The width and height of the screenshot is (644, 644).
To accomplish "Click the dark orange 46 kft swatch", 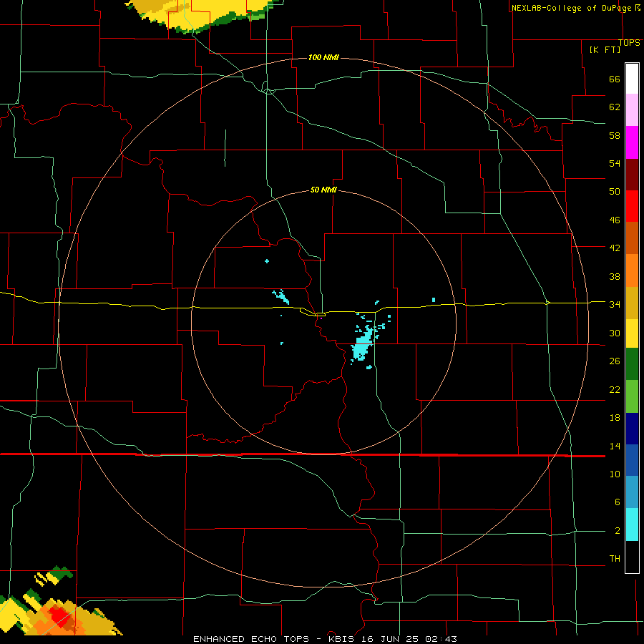I will click(632, 238).
